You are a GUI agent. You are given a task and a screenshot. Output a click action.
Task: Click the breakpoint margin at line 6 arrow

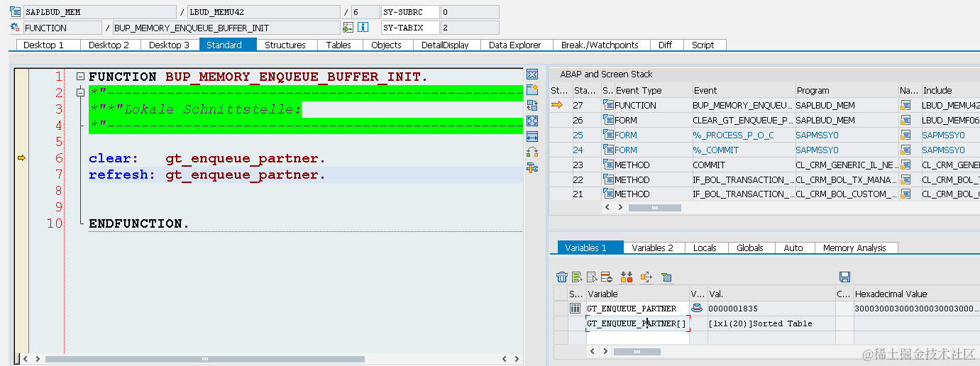[x=21, y=158]
